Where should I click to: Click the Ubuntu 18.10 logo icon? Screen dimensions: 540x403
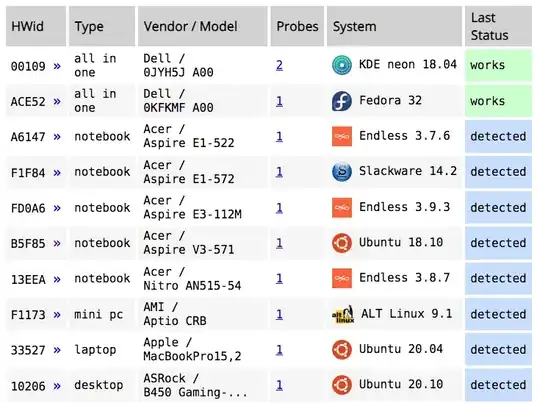pos(342,243)
